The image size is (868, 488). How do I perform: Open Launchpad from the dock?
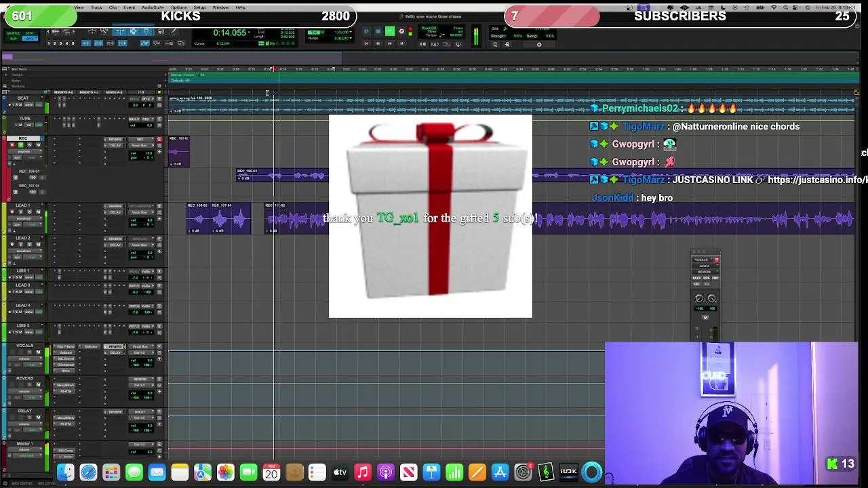point(111,472)
